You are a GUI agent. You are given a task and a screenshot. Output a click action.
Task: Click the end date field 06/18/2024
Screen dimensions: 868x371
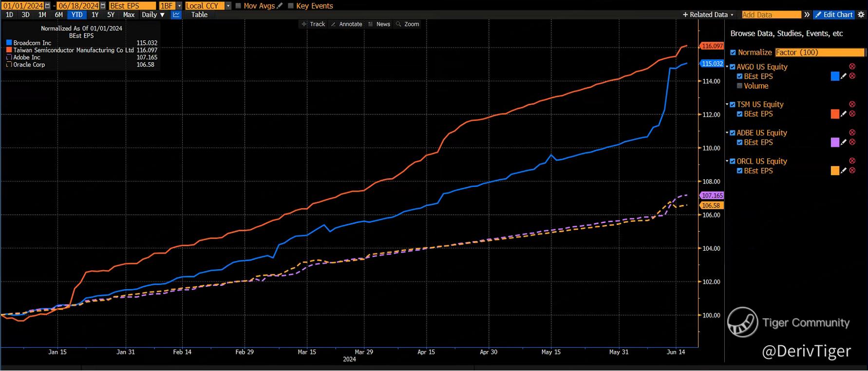(x=78, y=6)
